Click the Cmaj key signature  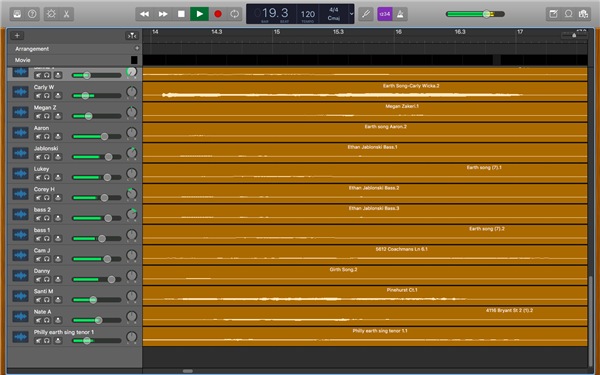[334, 18]
